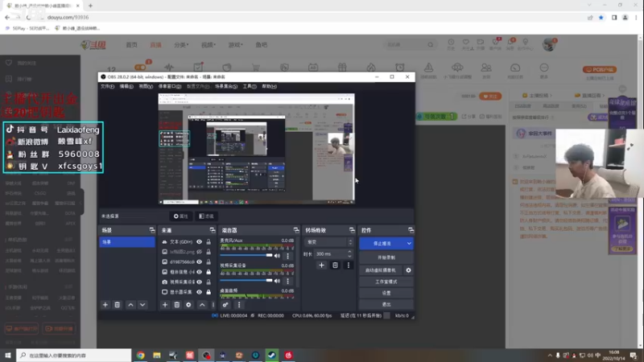Viewport: 644px width, 362px height.
Task: Expand the 分类 dropdown on Douyu
Action: coord(181,45)
